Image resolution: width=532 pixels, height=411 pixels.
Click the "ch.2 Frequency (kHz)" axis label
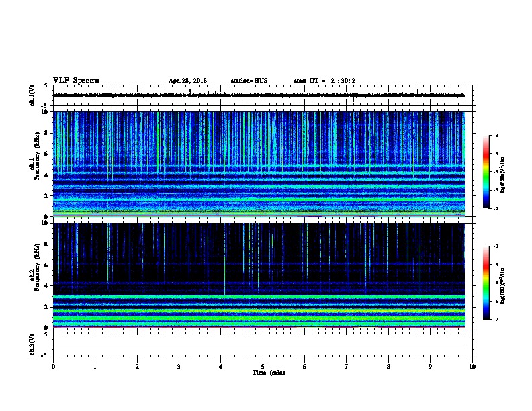pos(35,268)
